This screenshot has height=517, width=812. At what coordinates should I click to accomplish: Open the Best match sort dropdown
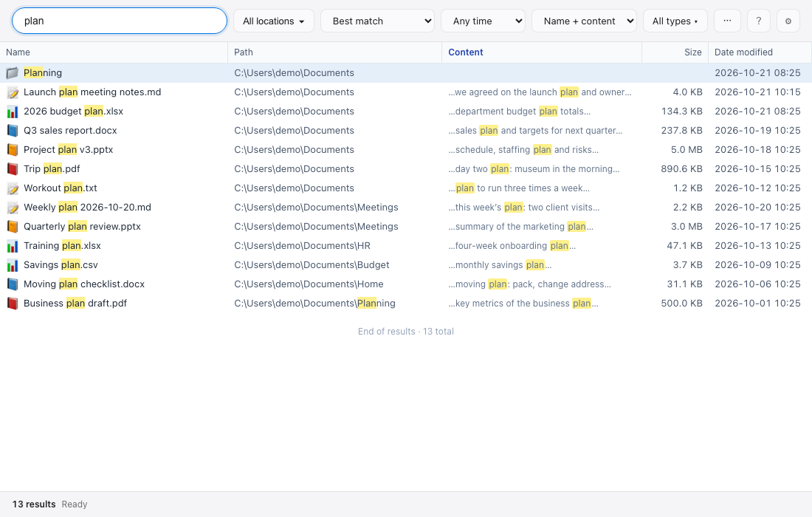pos(377,21)
